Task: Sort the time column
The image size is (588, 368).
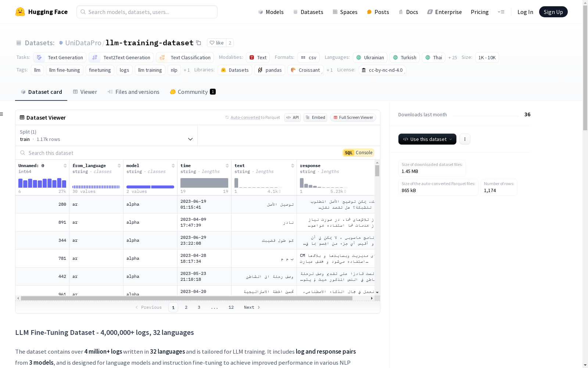Action: coord(227,166)
